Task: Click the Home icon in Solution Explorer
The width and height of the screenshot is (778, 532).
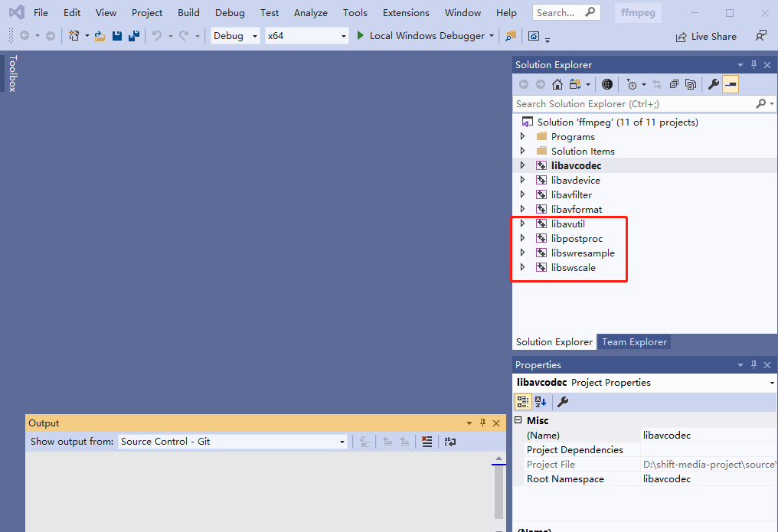Action: (557, 84)
